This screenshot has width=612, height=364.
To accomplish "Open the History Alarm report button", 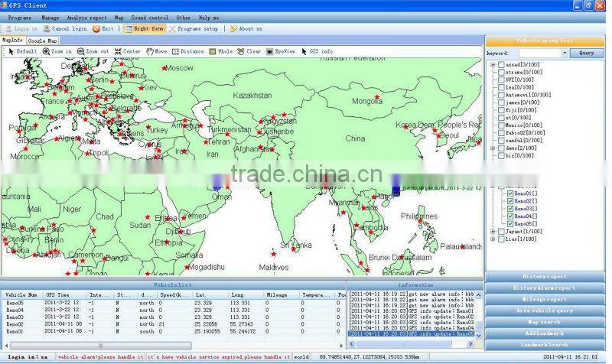I will (545, 288).
